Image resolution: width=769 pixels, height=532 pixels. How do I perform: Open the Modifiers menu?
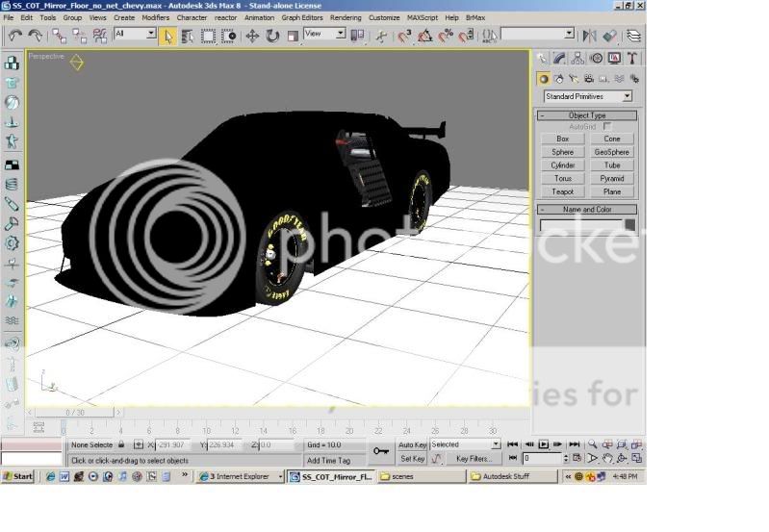coord(155,17)
